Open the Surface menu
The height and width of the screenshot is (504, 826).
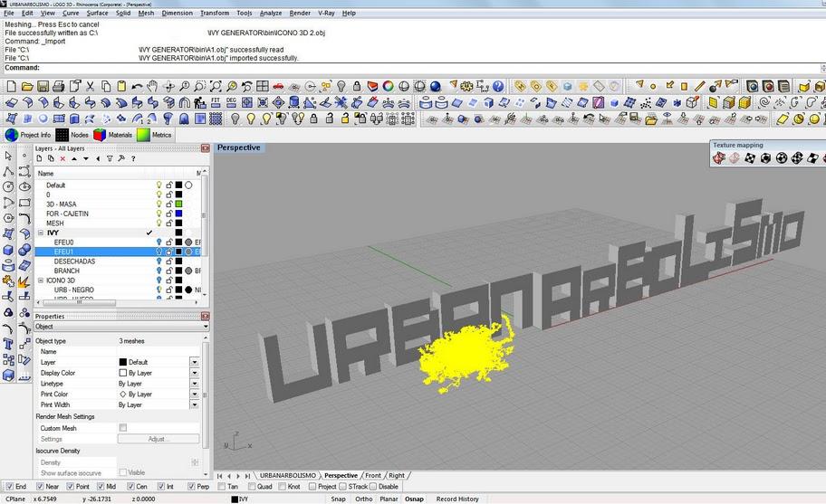pos(97,14)
